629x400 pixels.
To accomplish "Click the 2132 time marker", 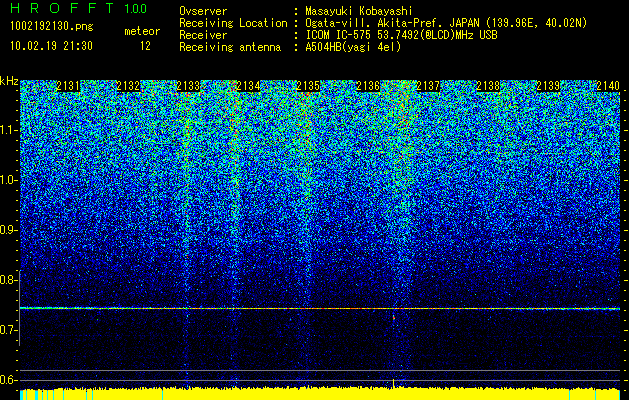I will (x=128, y=86).
